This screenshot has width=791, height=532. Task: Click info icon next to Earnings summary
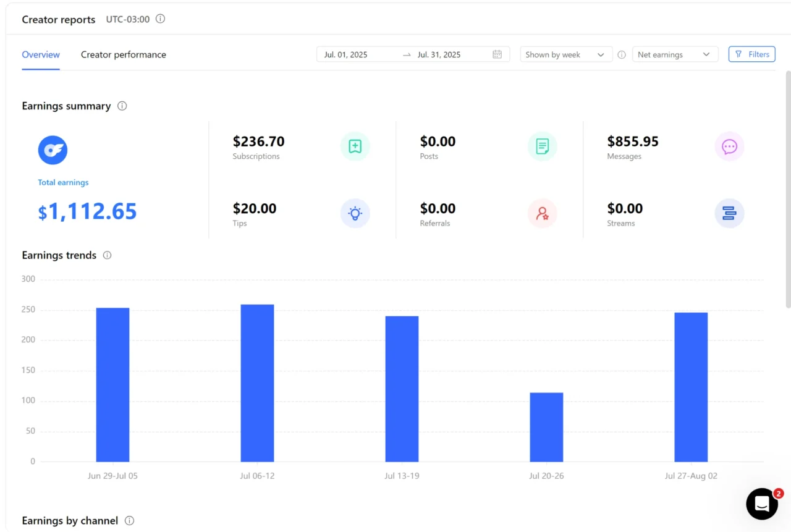(x=122, y=106)
